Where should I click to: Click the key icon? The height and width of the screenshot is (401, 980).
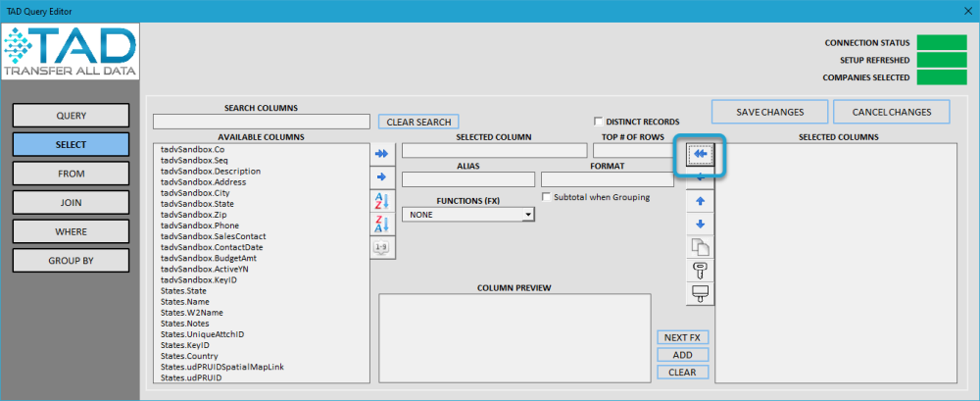pos(700,271)
